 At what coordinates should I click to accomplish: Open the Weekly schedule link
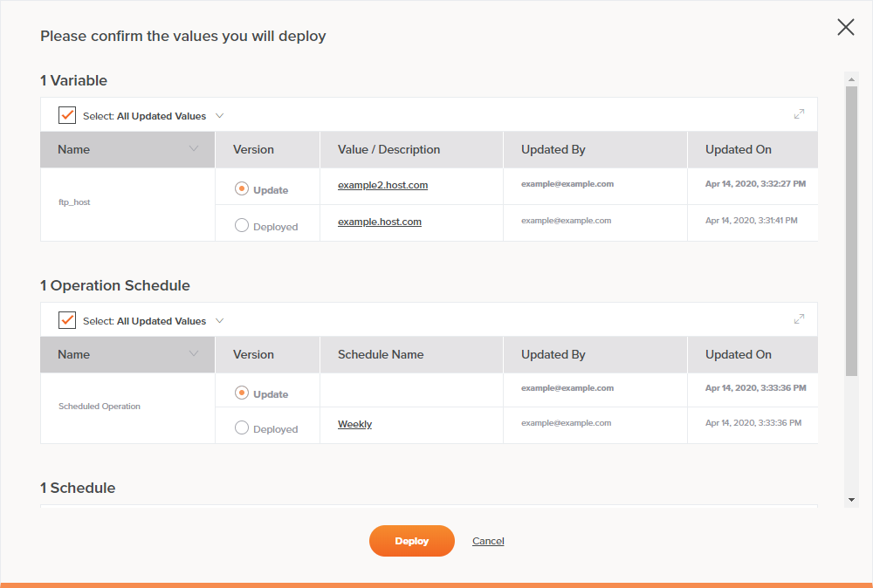click(354, 424)
